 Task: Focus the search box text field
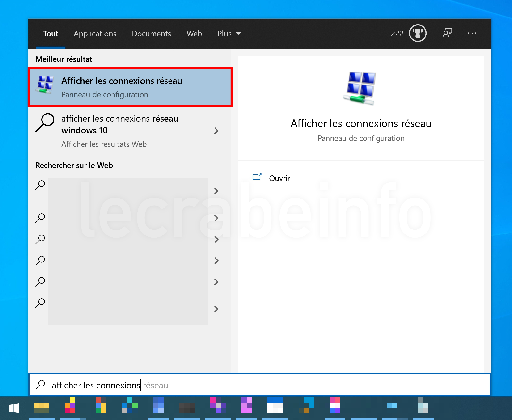(x=259, y=385)
